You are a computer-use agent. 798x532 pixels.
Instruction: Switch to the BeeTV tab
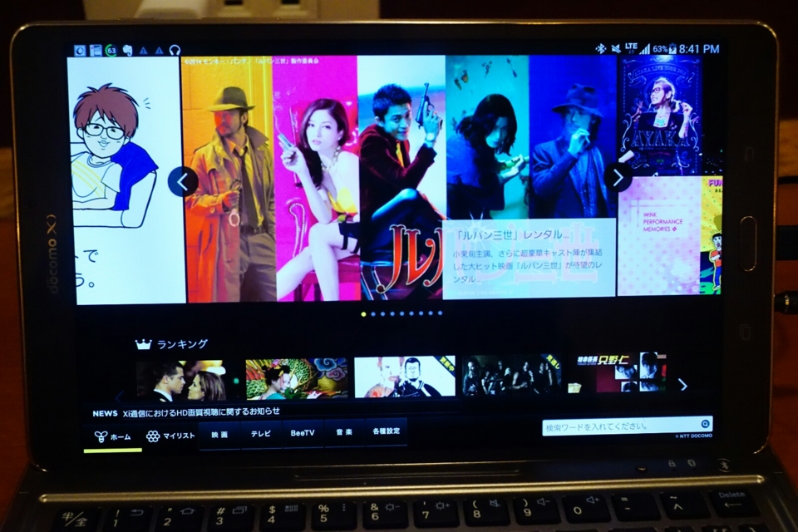(x=303, y=433)
